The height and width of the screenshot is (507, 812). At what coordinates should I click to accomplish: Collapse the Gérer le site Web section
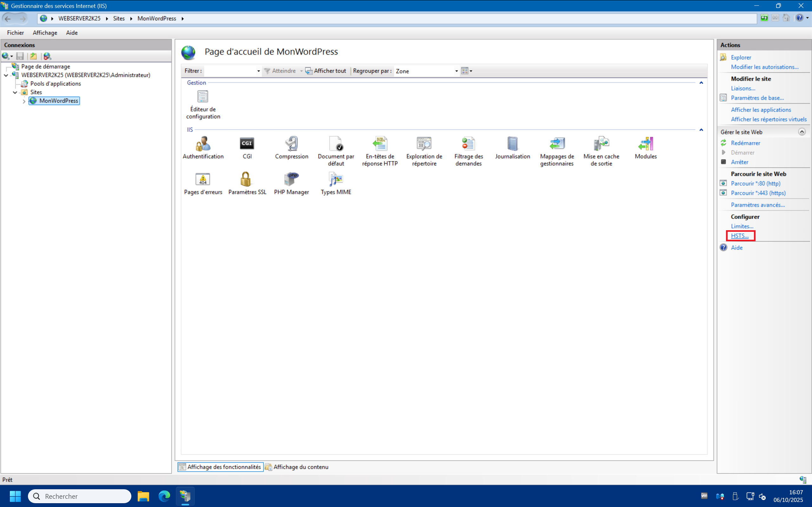(x=802, y=132)
